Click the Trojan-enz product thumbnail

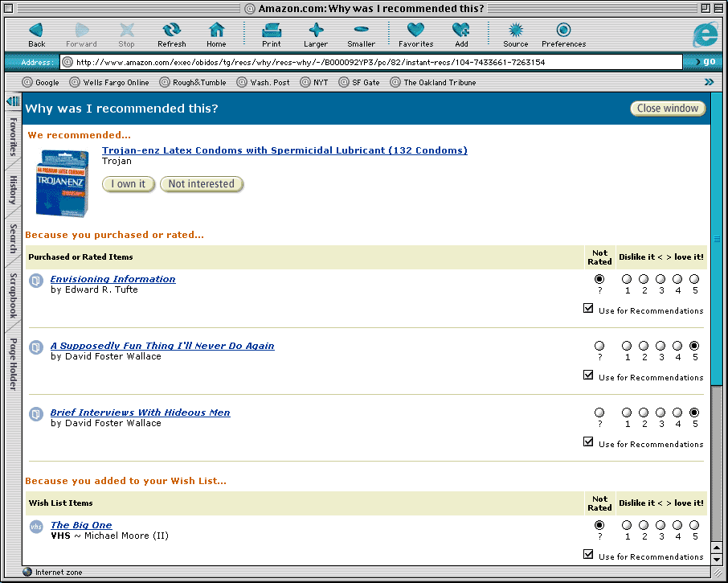(x=62, y=183)
